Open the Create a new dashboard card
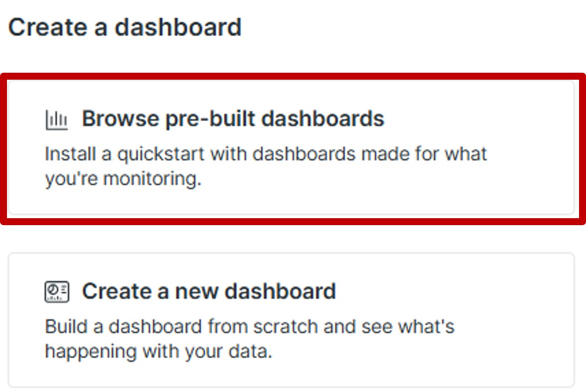Image resolution: width=586 pixels, height=392 pixels. point(292,320)
